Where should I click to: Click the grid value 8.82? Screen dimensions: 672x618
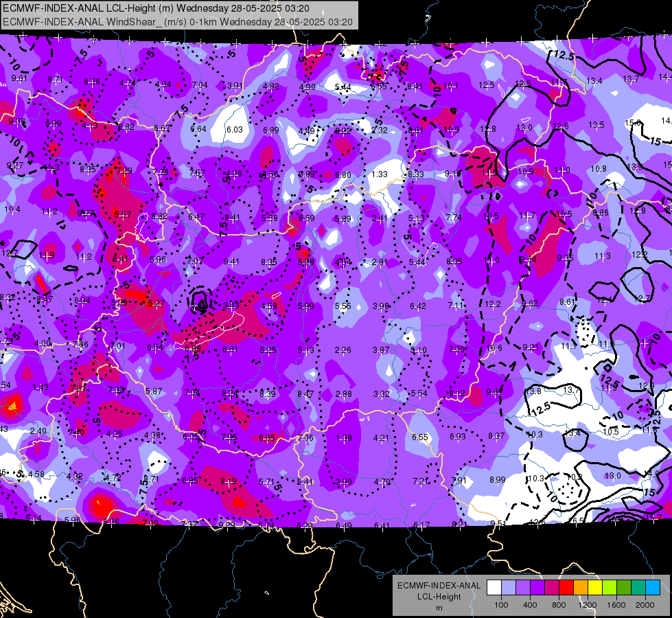point(159,216)
